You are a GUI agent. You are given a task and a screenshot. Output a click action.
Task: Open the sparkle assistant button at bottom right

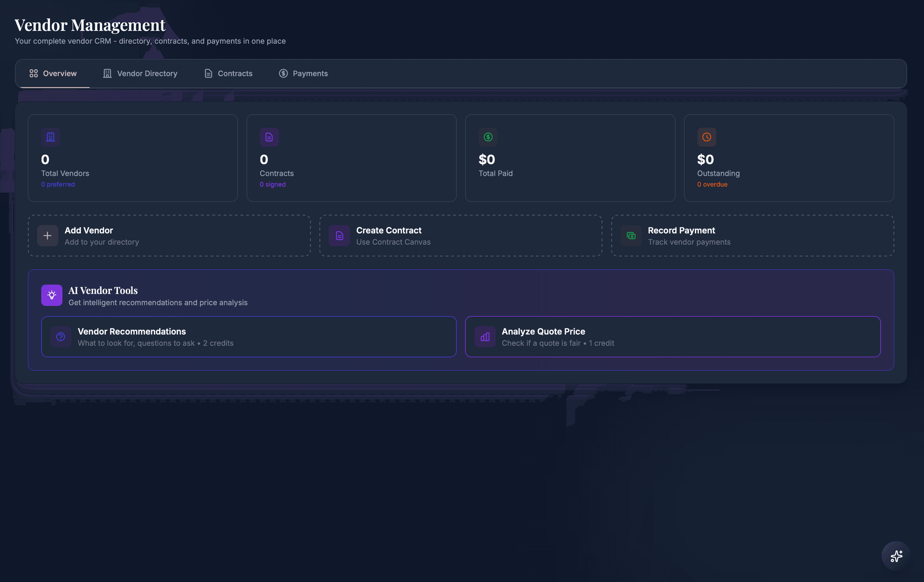tap(897, 555)
